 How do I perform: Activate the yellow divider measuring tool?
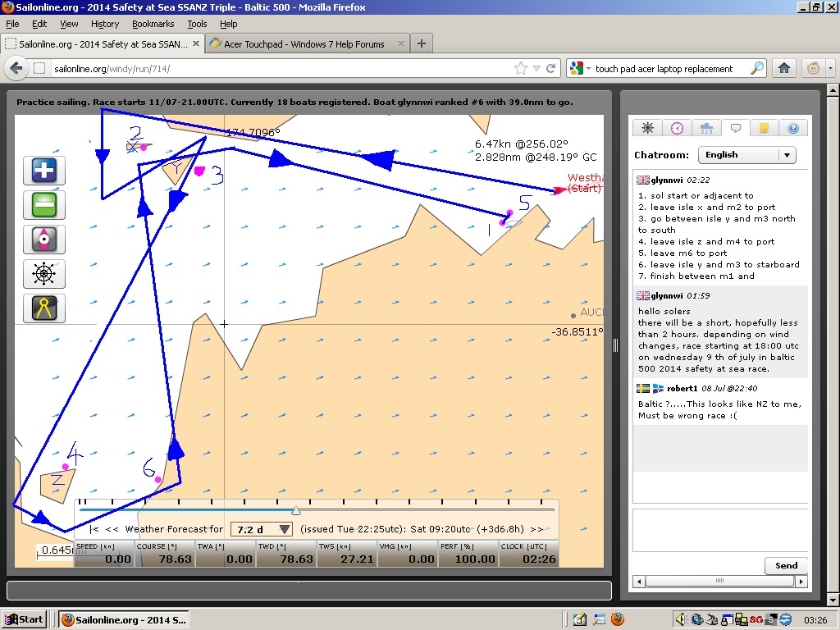click(x=44, y=308)
